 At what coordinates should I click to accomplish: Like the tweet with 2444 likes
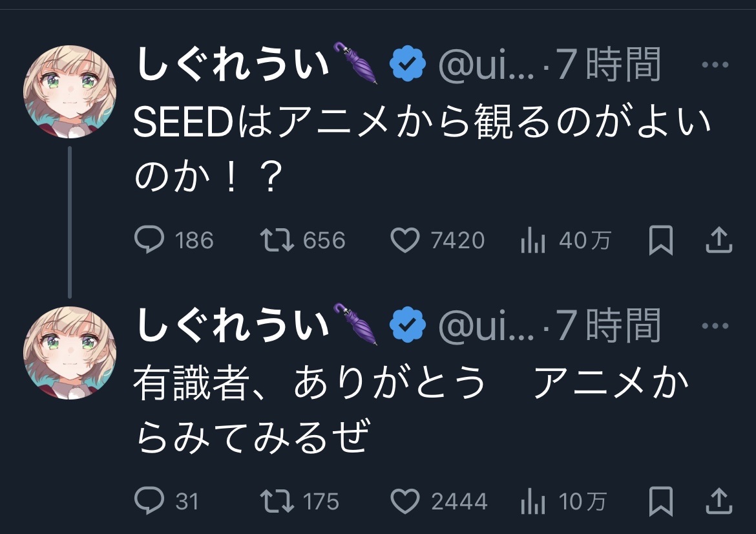405,501
